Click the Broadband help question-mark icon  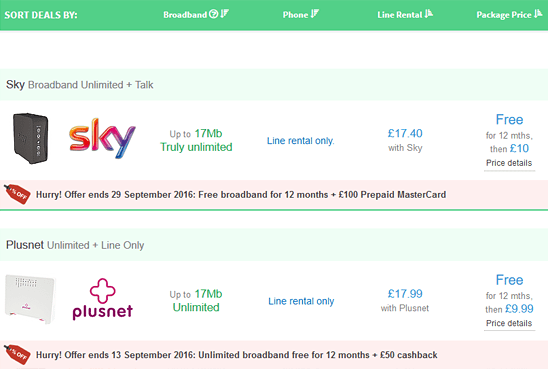(x=214, y=14)
